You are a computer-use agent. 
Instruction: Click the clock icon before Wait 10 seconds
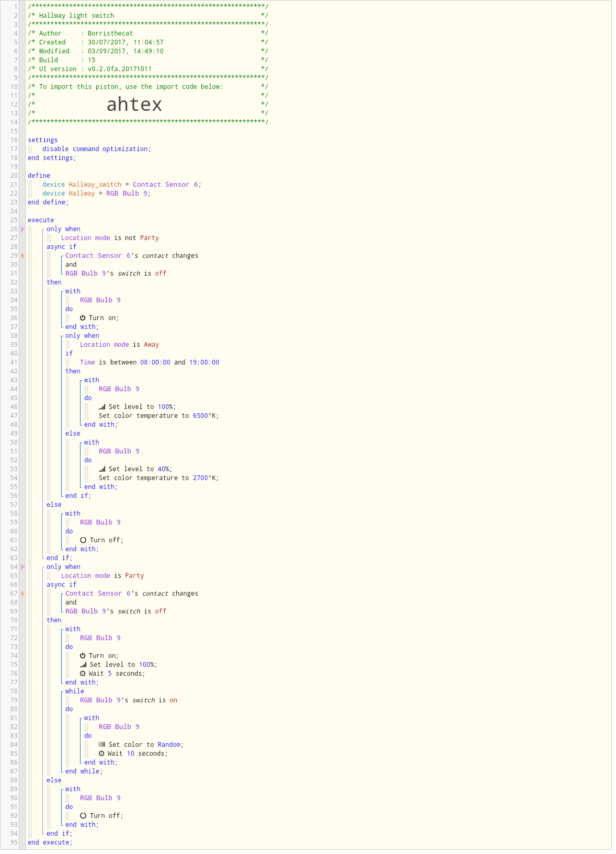101,753
